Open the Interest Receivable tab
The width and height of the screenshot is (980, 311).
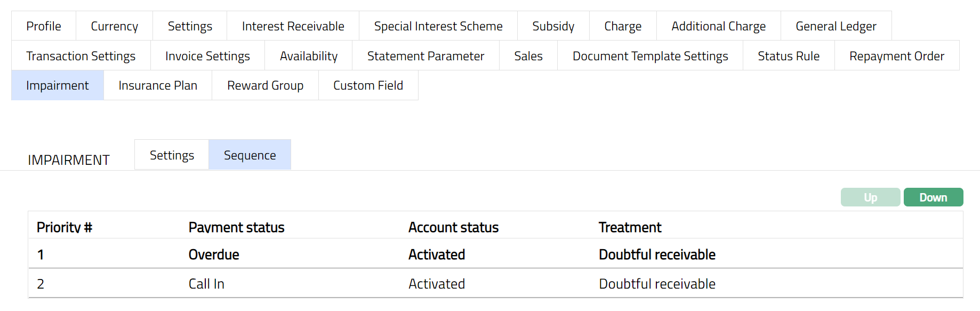click(x=293, y=26)
